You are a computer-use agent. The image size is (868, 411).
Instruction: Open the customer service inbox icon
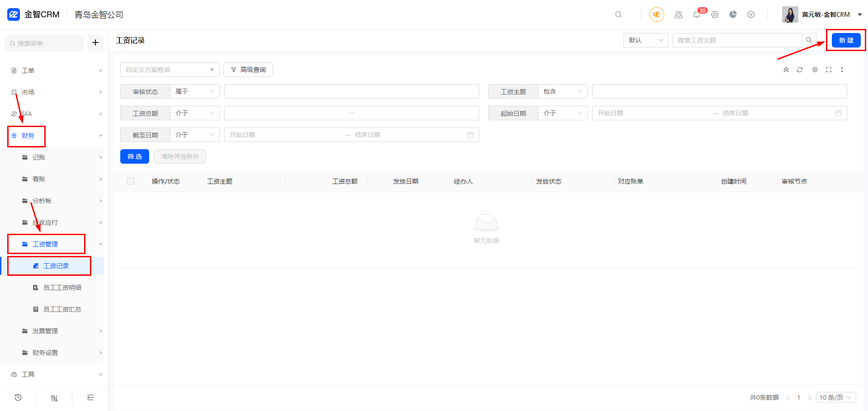pyautogui.click(x=679, y=14)
